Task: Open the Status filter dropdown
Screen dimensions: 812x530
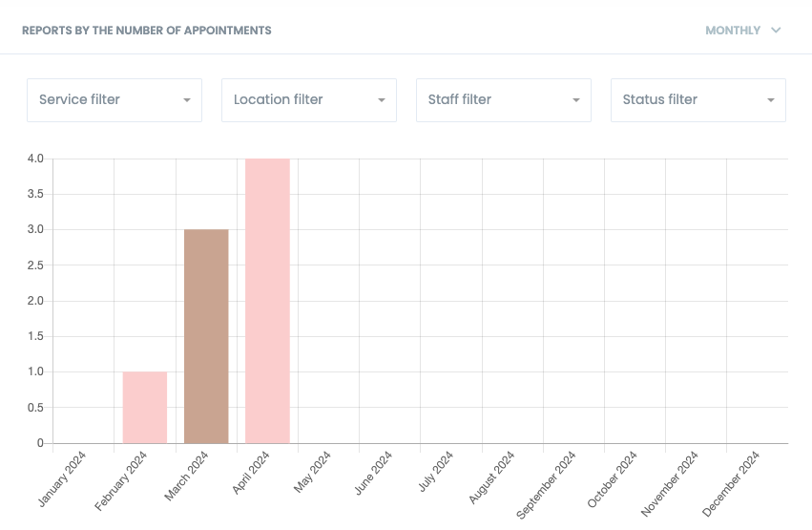Action: click(697, 100)
